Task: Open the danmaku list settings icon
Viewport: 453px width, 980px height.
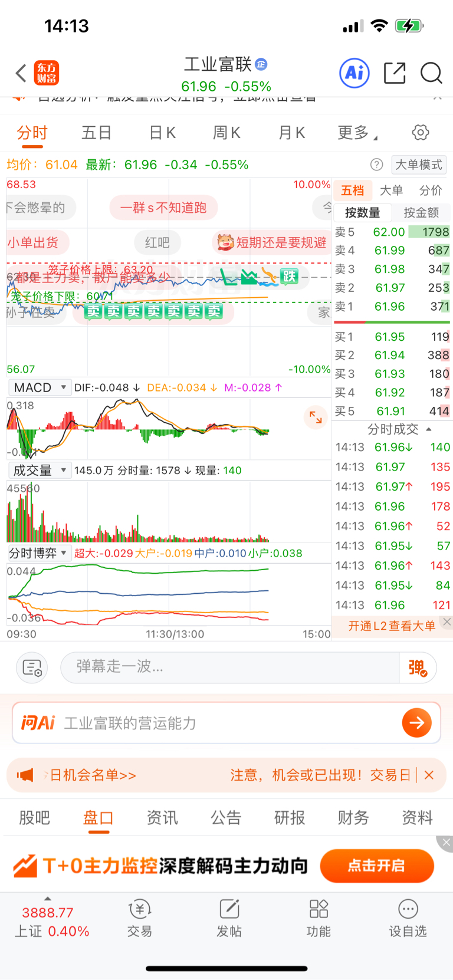Action: (32, 667)
